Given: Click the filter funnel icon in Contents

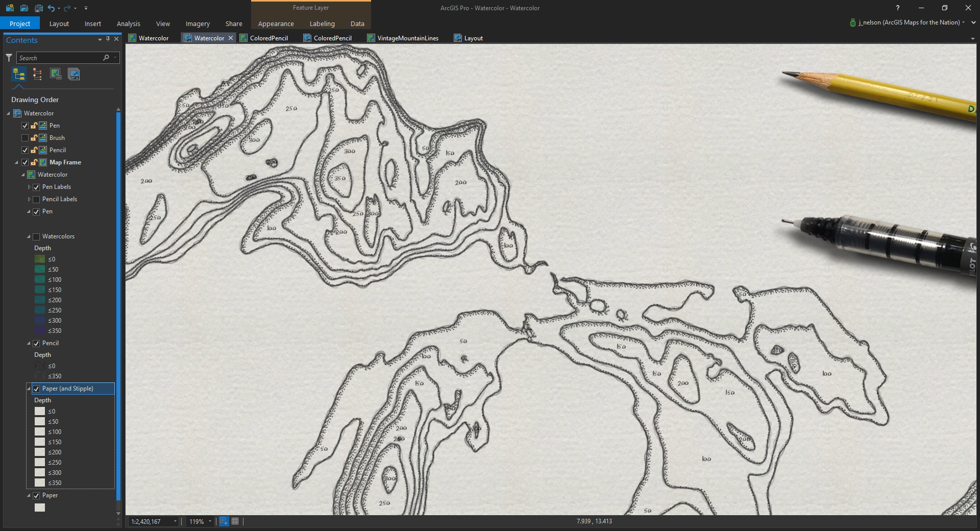Looking at the screenshot, I should click(x=9, y=58).
